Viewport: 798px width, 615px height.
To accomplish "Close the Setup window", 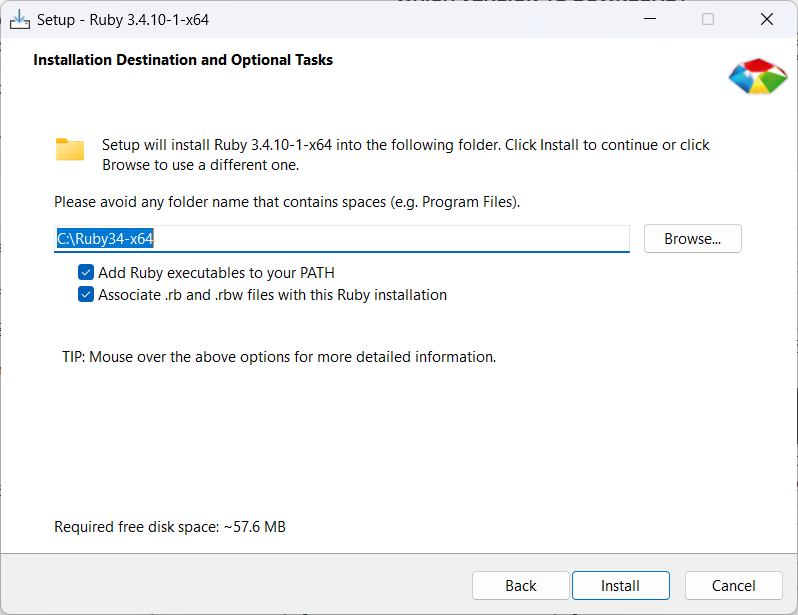I will click(766, 19).
